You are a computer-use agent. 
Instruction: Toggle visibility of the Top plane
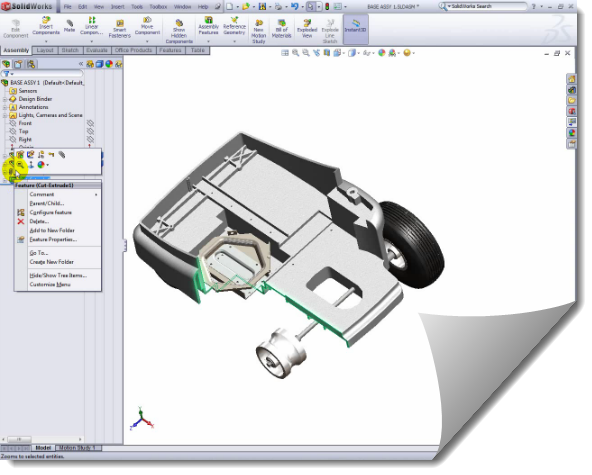pos(90,131)
